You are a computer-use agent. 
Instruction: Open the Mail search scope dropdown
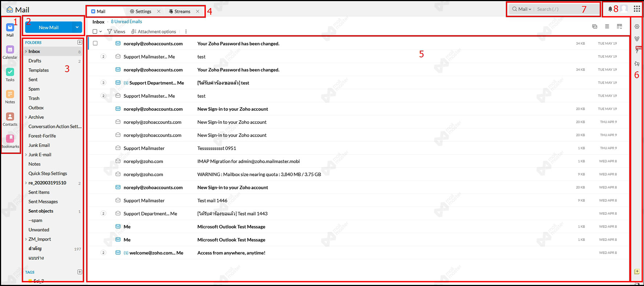(525, 9)
